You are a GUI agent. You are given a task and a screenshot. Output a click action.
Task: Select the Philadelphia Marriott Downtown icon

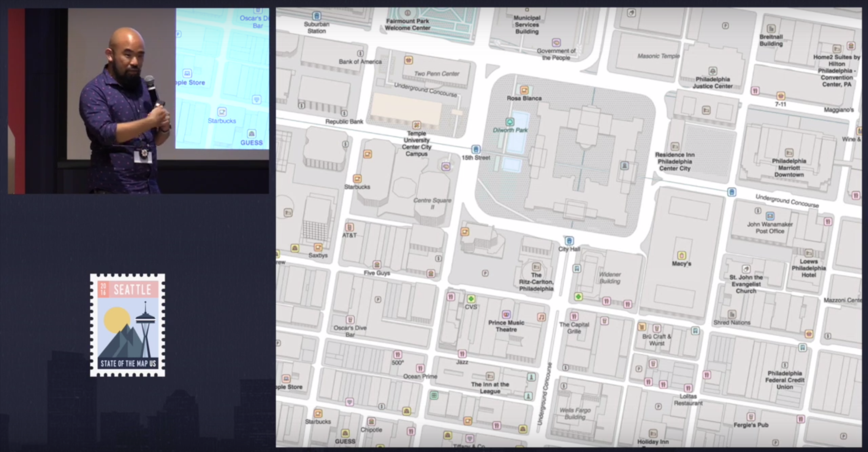(x=789, y=153)
